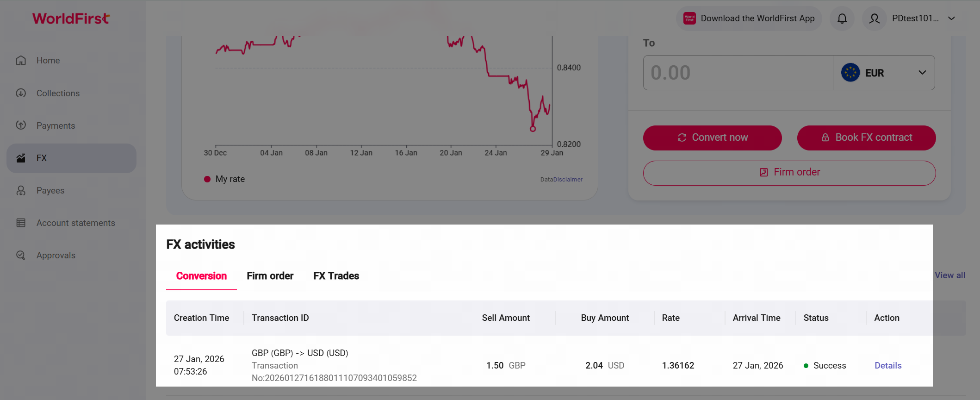
Task: Open the notifications bell
Action: [x=842, y=19]
